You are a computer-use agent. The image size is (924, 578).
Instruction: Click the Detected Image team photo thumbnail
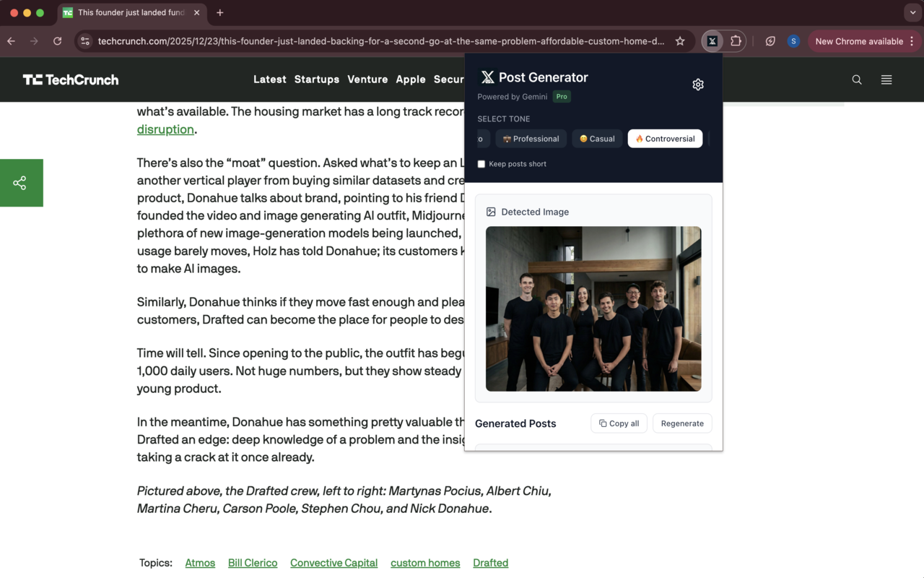point(593,309)
